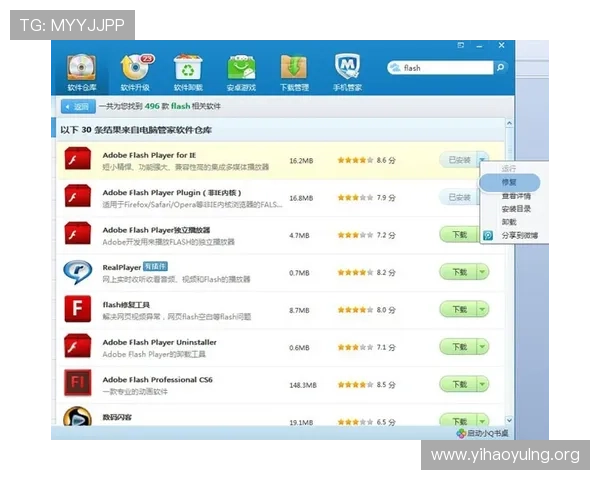This screenshot has width=600, height=480.
Task: Click the Adobe Flash Professional CS6 icon
Action: (x=78, y=382)
